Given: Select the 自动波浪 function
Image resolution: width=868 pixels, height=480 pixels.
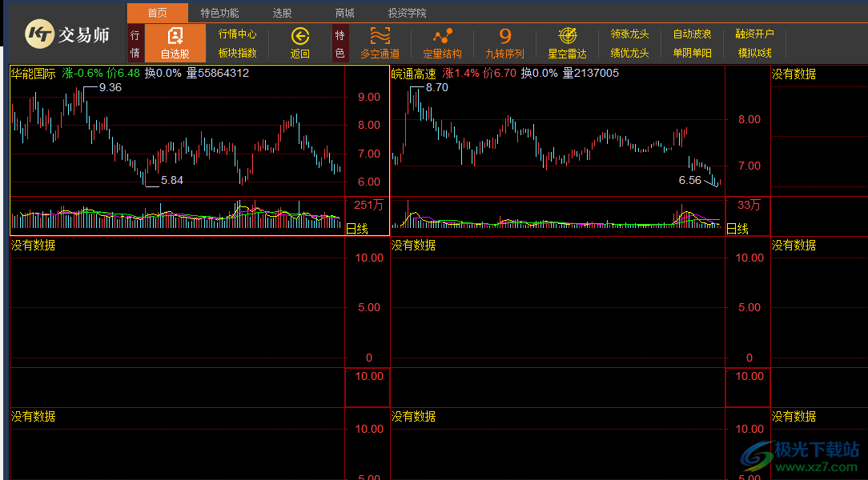Looking at the screenshot, I should [x=692, y=34].
